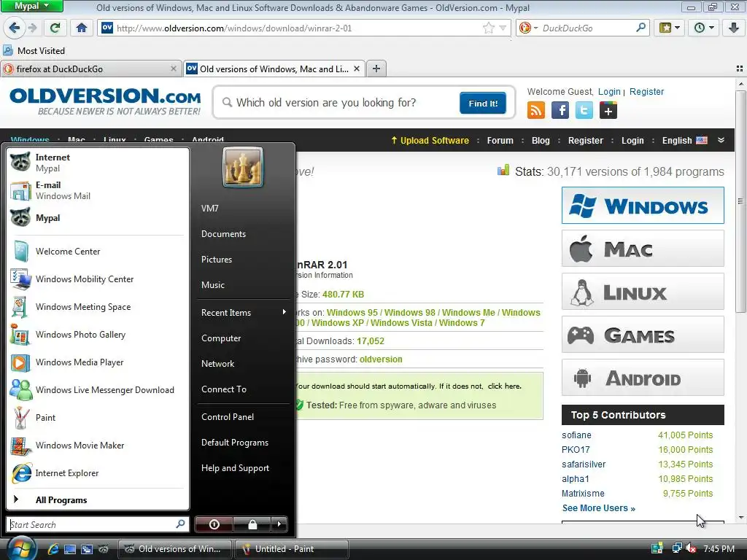This screenshot has height=560, width=747.
Task: Open the RSS feed icon on OldVersion
Action: tap(536, 111)
